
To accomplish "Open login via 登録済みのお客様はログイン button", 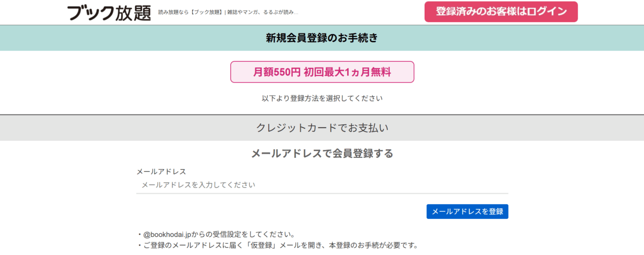I will [x=501, y=12].
